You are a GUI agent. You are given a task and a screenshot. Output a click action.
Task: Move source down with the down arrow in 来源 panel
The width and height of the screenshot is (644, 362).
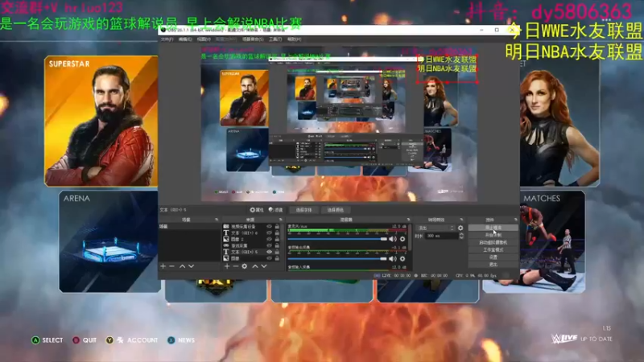point(264,266)
